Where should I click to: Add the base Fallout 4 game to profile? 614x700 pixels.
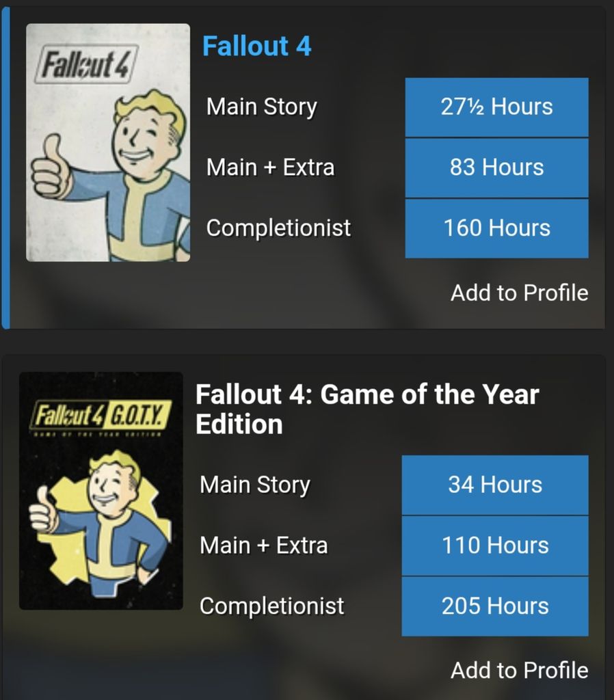click(x=519, y=293)
